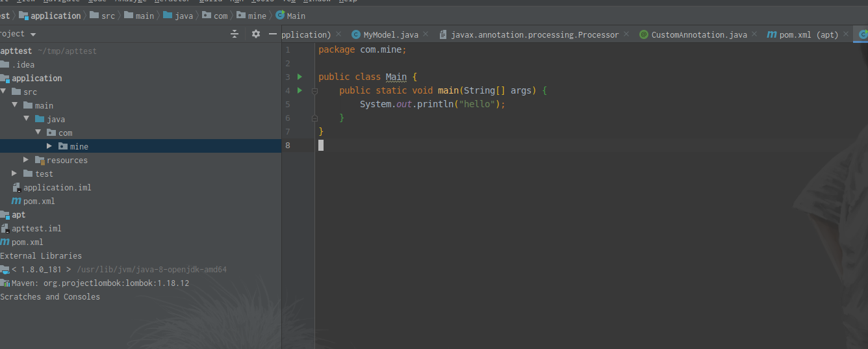Click line number 8 in the gutter
868x349 pixels.
point(288,145)
